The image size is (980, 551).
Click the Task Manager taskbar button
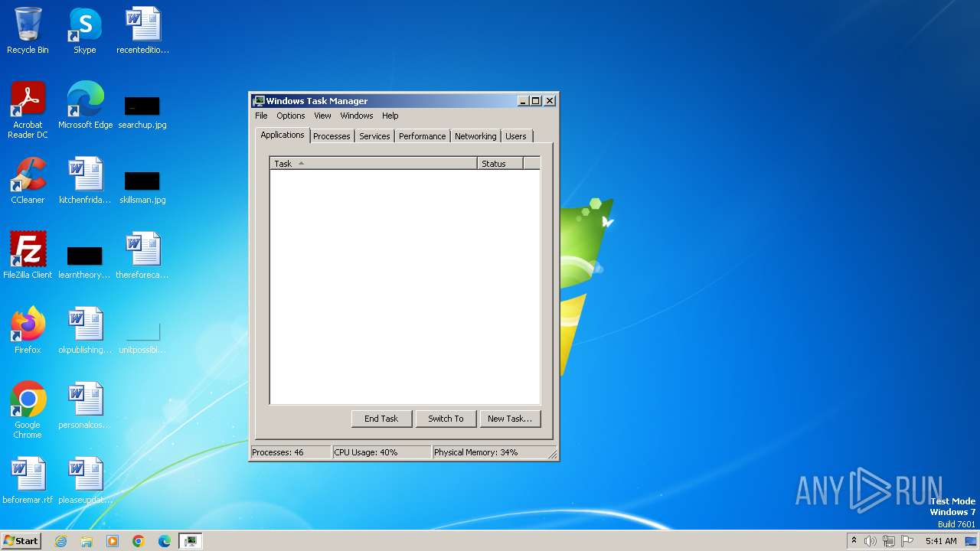point(190,541)
